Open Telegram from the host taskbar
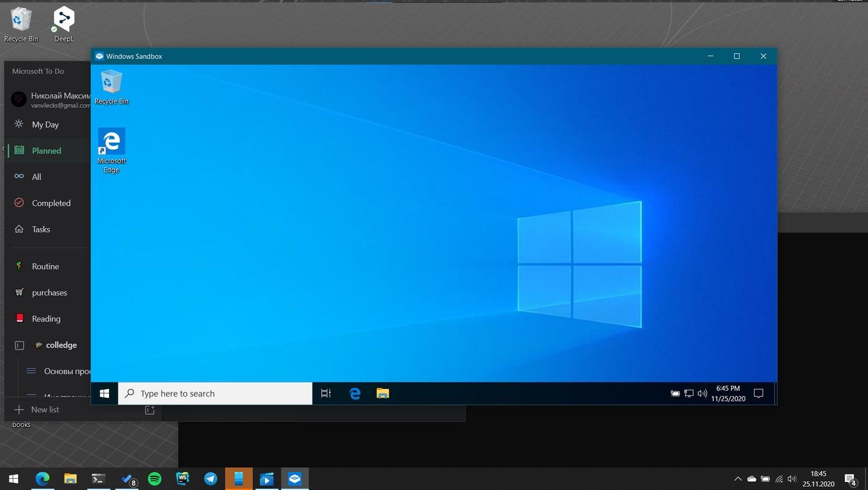Screen dimensions: 868x490 211,479
